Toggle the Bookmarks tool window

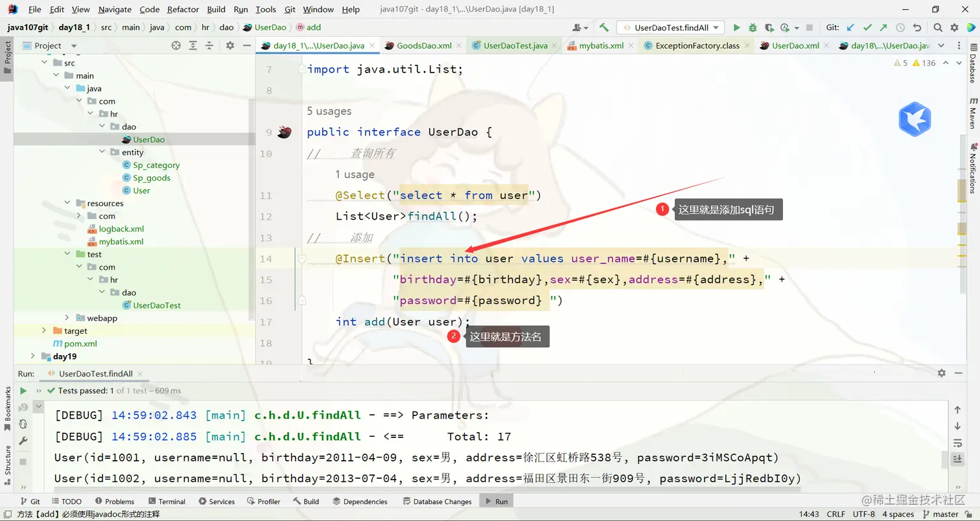coord(8,409)
